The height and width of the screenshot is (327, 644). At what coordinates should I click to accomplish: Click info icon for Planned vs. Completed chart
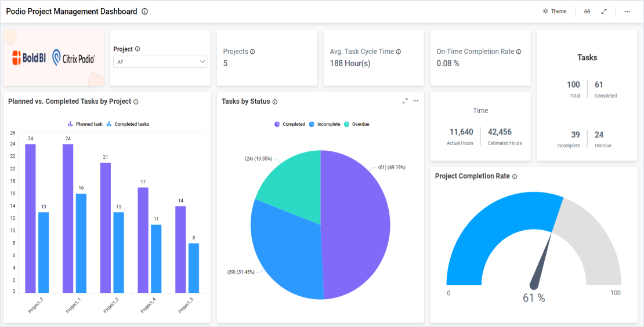[136, 102]
